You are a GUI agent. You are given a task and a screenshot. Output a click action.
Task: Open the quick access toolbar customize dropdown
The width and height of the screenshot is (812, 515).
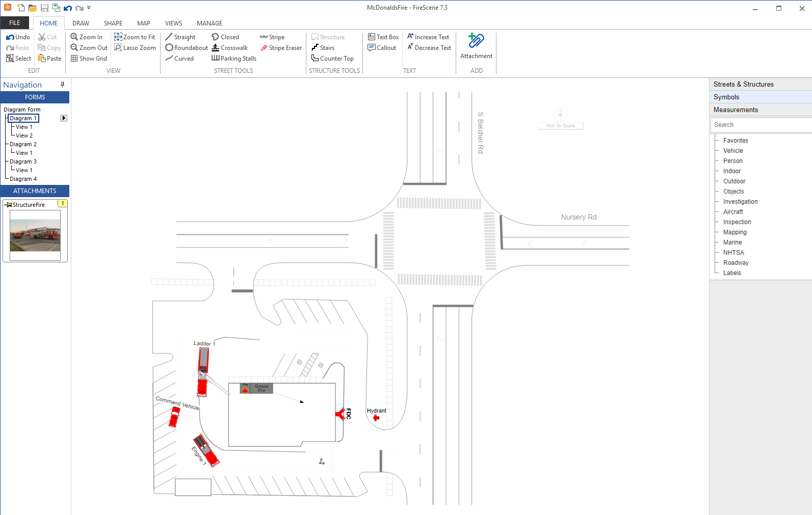click(89, 8)
